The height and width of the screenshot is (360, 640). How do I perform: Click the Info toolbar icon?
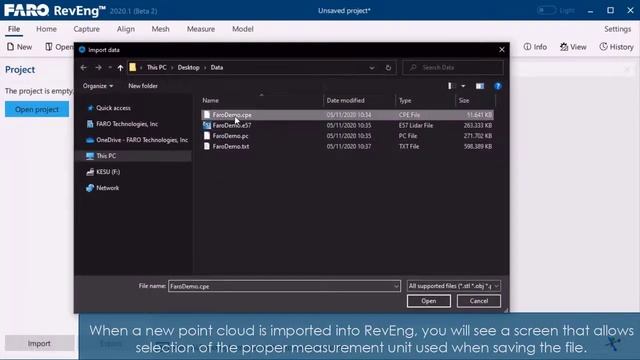click(535, 47)
